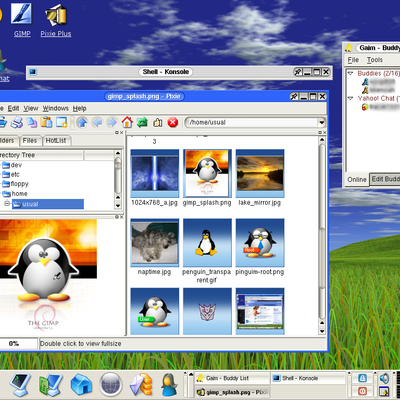Switch to gimp_splash.png - Pixie taskbar entry
The height and width of the screenshot is (400, 400).
click(232, 392)
